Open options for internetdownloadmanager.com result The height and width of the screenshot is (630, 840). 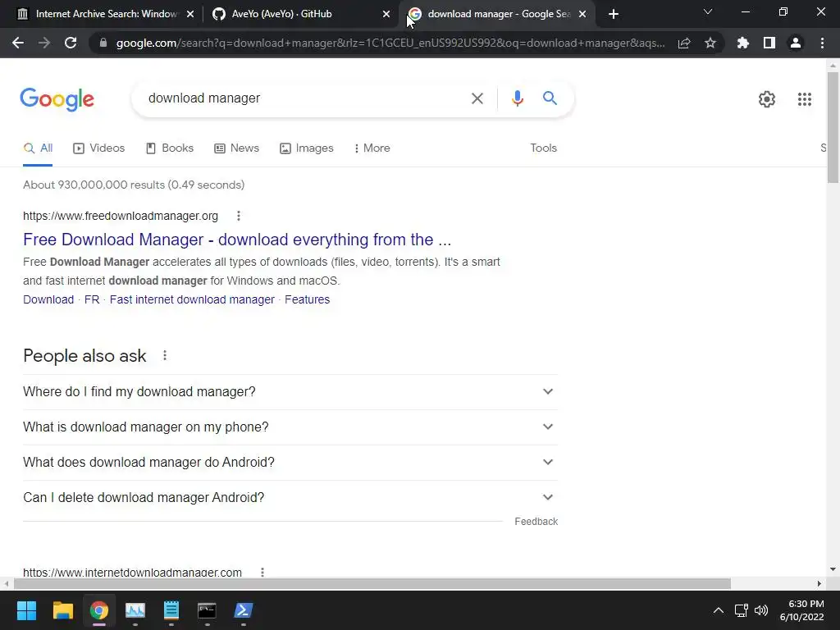pyautogui.click(x=262, y=572)
